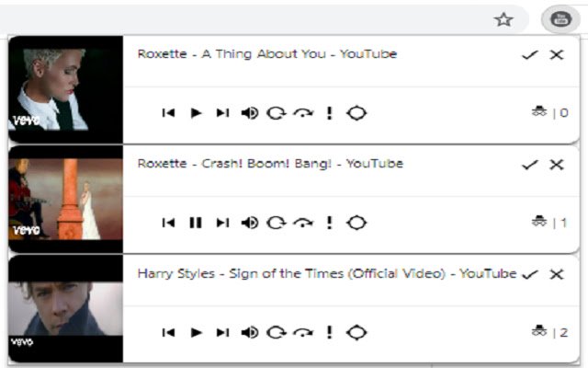Screen dimensions: 588x368
Task: Pause the Crash! Boom! Bang! video
Action: tap(196, 223)
